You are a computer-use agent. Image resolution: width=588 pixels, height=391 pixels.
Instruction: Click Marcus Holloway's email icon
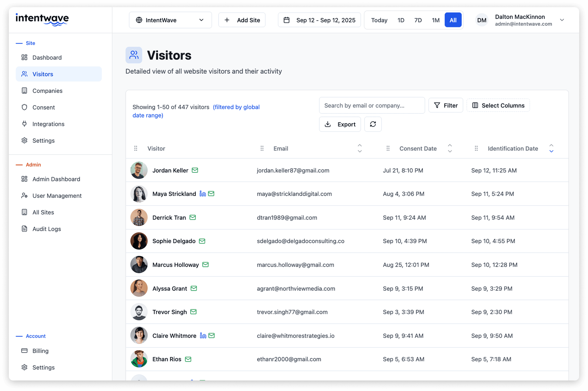tap(205, 265)
